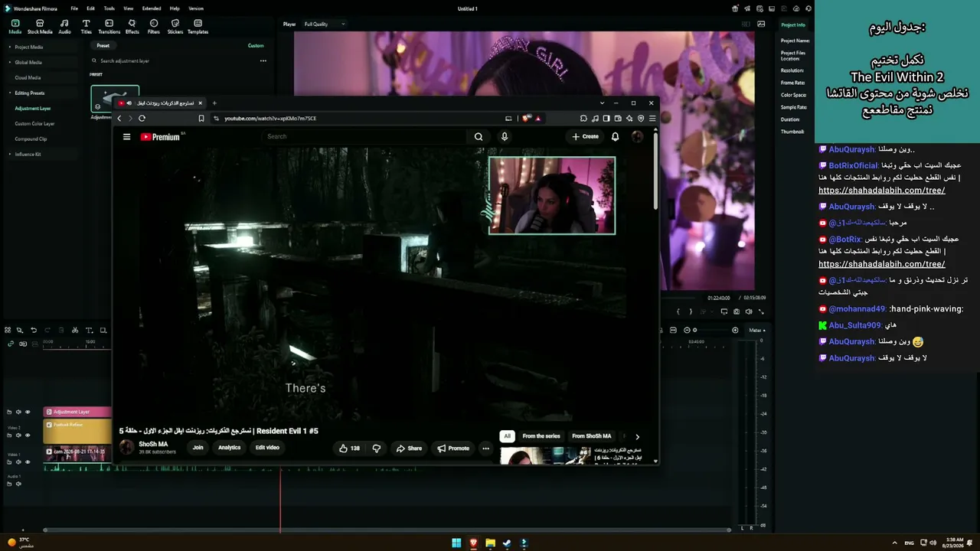This screenshot has height=551, width=980.
Task: Click the timeline zoom slider
Action: [712, 330]
